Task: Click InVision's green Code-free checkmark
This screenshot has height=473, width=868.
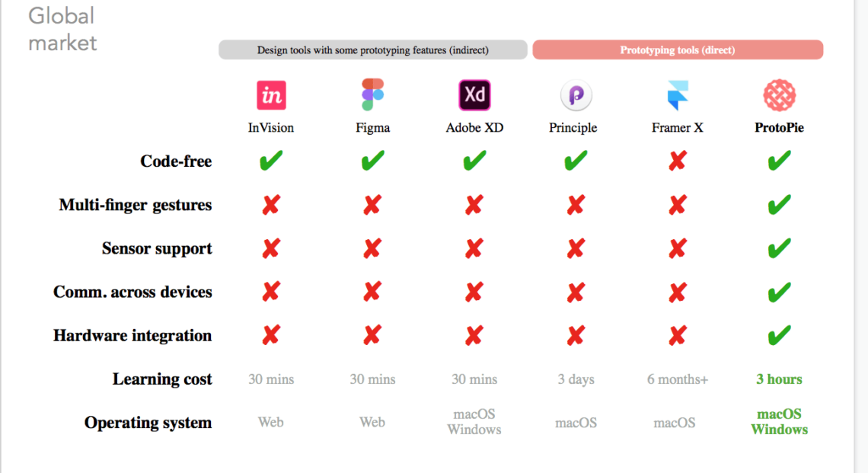Action: tap(270, 161)
